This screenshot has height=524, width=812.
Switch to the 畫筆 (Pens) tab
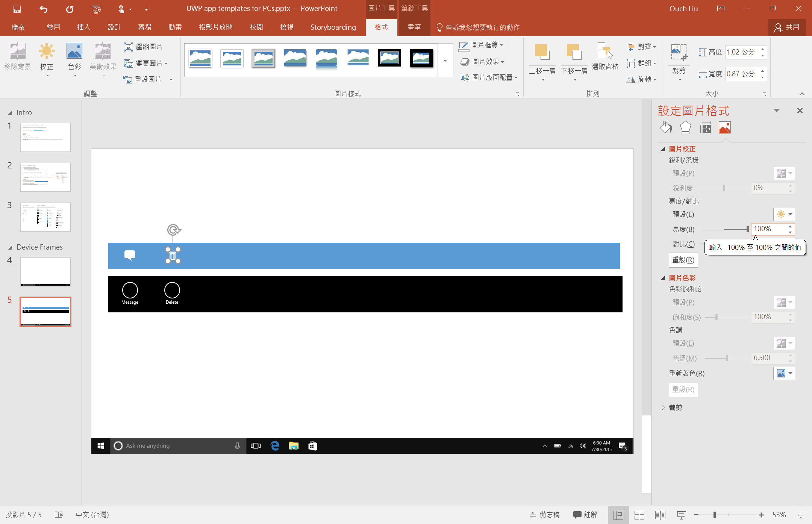414,27
